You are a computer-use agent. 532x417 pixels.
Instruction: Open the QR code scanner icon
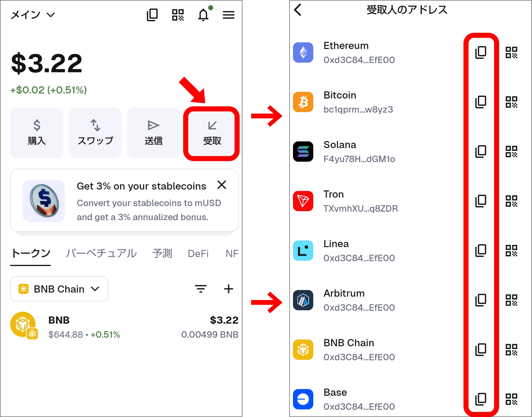[x=178, y=15]
